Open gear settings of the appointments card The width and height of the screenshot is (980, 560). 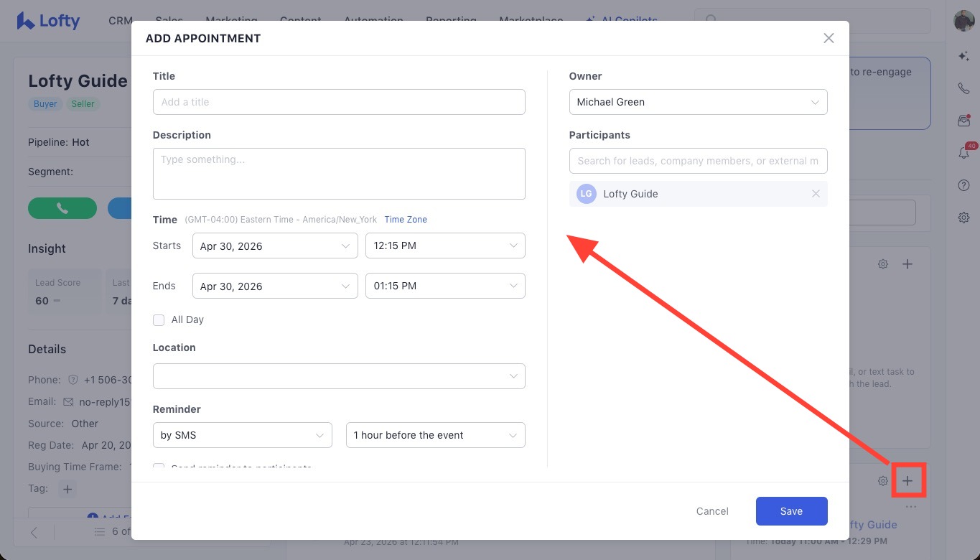tap(883, 481)
